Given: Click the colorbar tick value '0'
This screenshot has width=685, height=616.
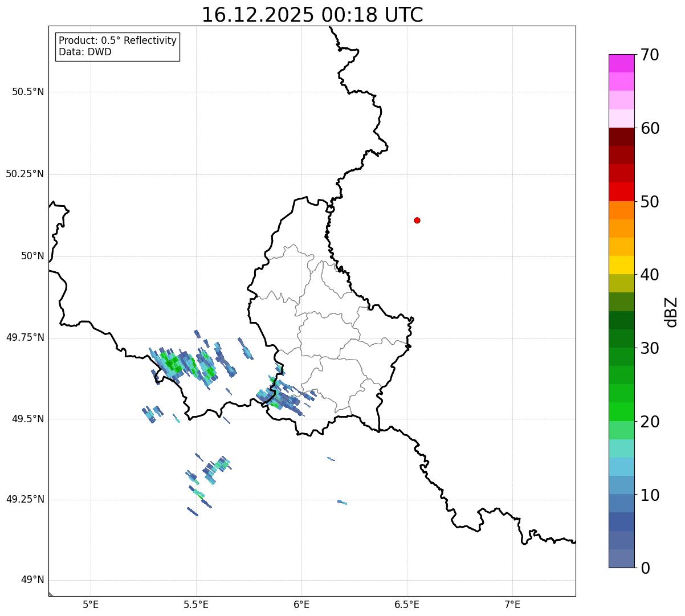Looking at the screenshot, I should 645,568.
